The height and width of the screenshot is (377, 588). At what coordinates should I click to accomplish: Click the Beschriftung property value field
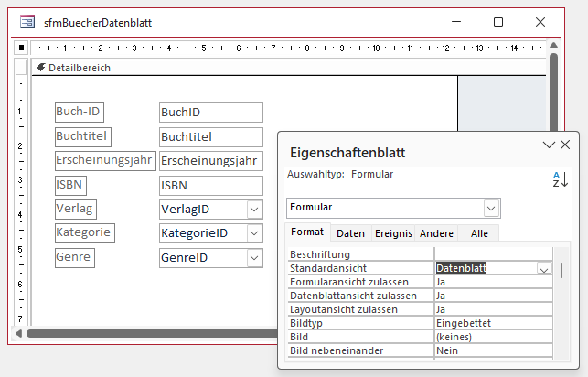click(493, 254)
